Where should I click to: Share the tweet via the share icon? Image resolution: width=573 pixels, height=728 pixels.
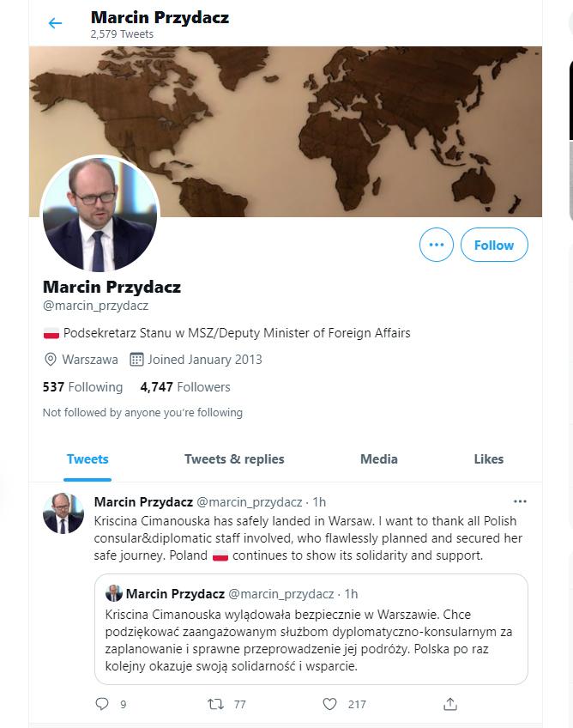[x=449, y=704]
